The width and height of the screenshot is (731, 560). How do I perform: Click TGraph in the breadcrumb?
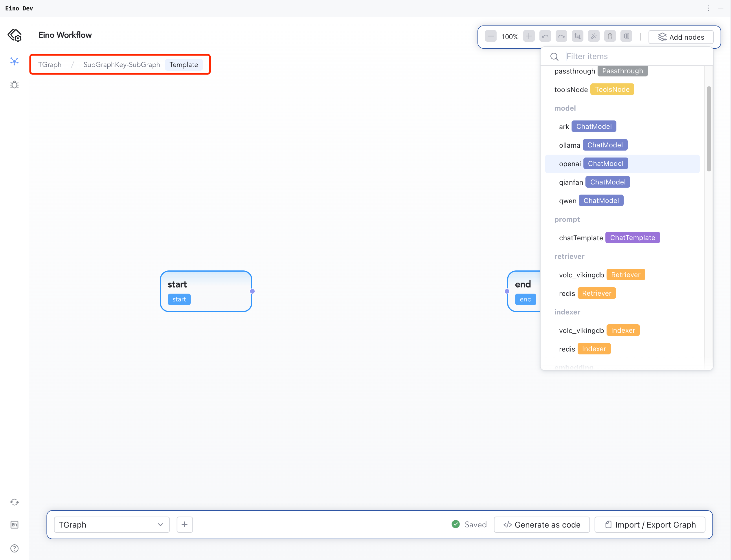(x=50, y=65)
